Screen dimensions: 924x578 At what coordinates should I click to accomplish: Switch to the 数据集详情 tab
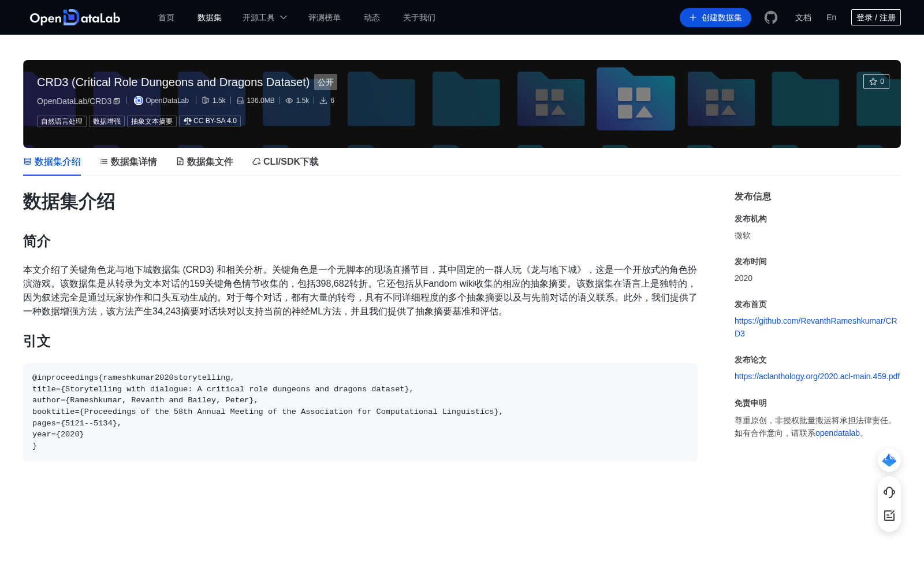click(x=128, y=162)
